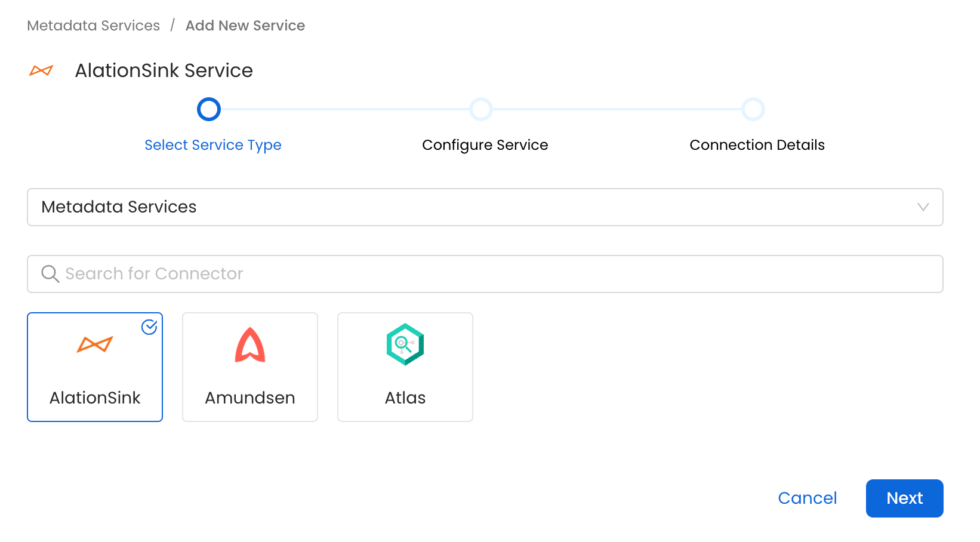Image resolution: width=980 pixels, height=542 pixels.
Task: Click the AlationSink logo on the connector card
Action: point(95,344)
